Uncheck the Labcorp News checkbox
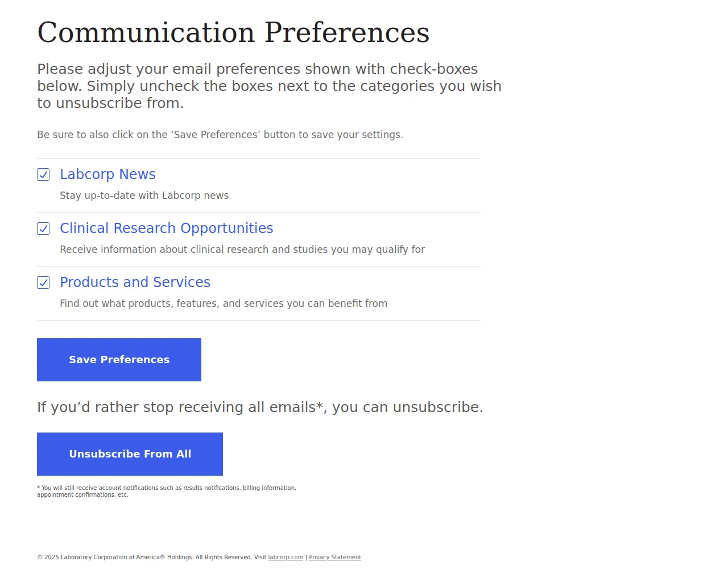 coord(43,174)
